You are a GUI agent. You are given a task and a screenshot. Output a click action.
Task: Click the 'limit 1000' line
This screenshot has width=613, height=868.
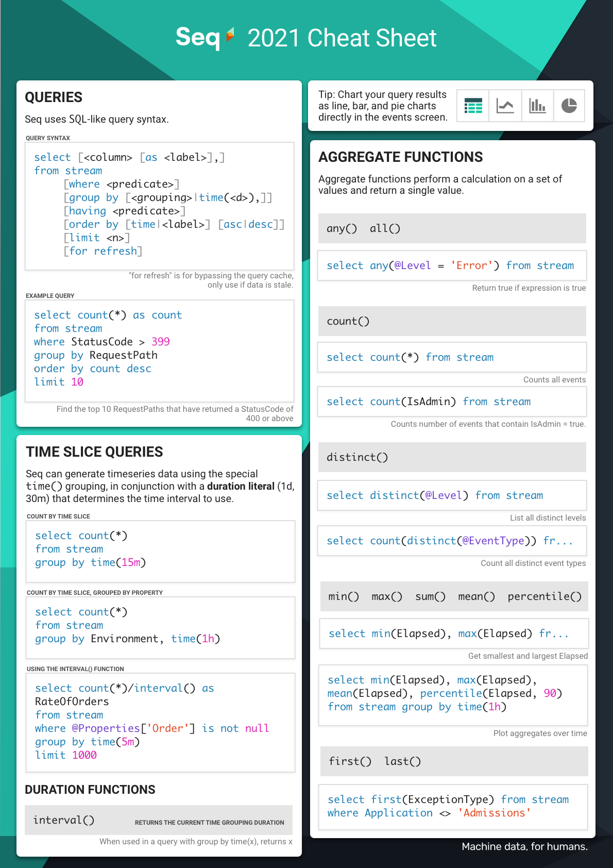click(x=66, y=755)
